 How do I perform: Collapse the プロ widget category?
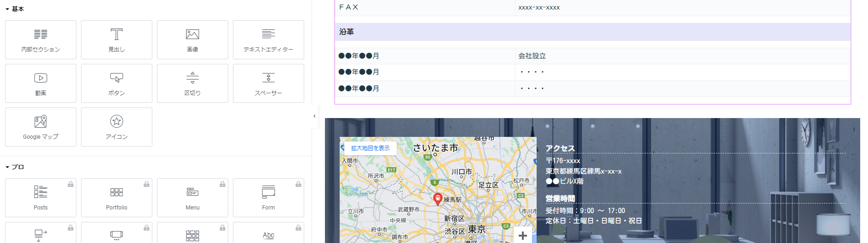pyautogui.click(x=15, y=167)
